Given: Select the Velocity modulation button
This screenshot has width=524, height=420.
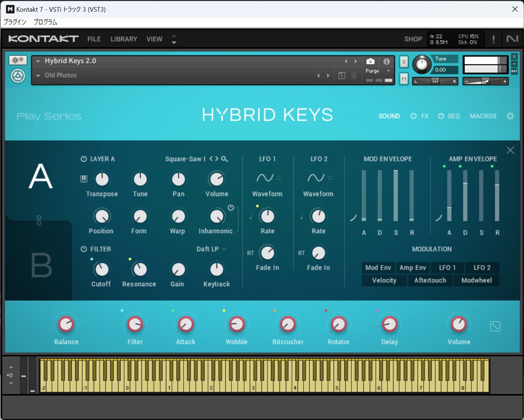Looking at the screenshot, I should [x=384, y=280].
